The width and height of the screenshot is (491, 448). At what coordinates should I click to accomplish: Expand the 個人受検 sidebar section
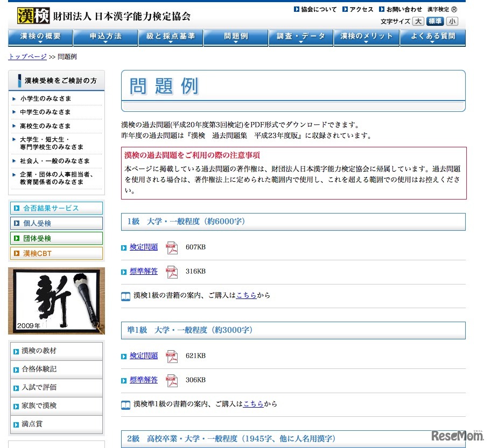click(x=56, y=223)
